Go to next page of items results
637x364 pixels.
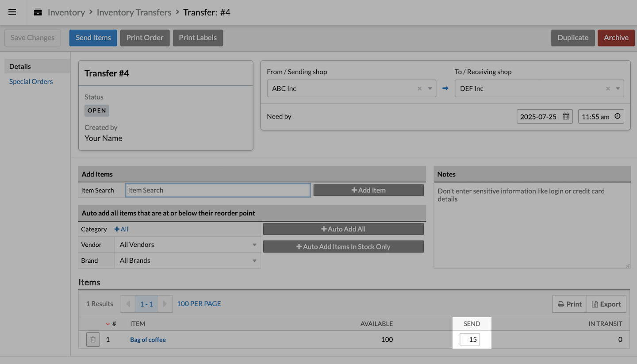[165, 304]
